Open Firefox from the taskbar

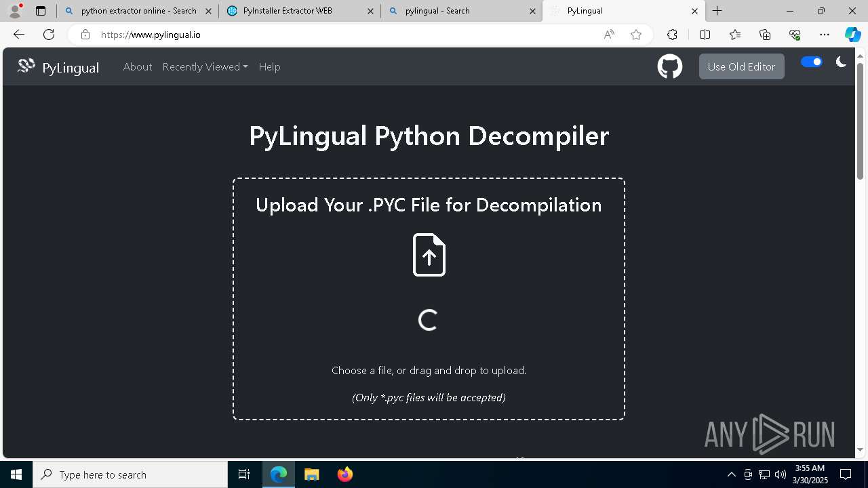click(x=345, y=474)
